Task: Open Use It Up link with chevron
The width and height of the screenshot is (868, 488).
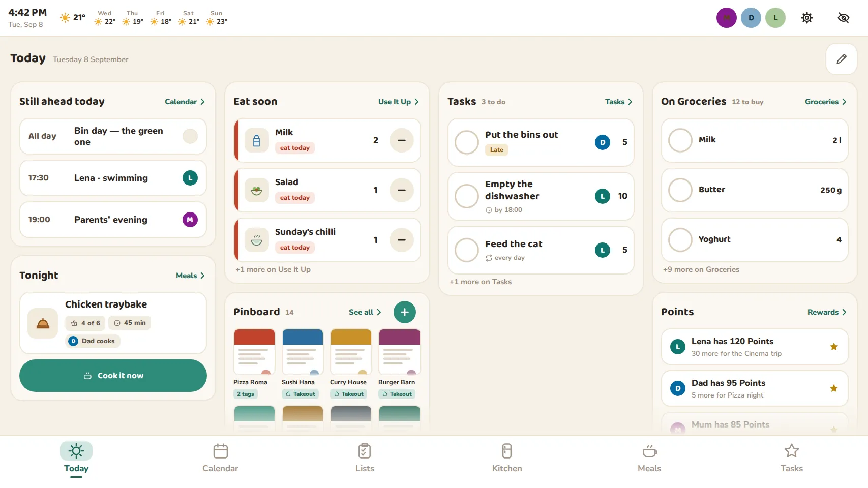Action: (x=399, y=102)
